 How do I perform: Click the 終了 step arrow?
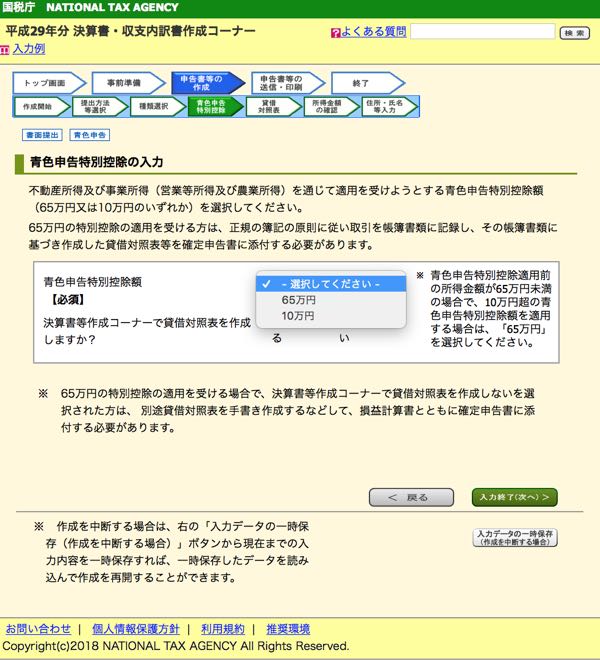pyautogui.click(x=362, y=83)
